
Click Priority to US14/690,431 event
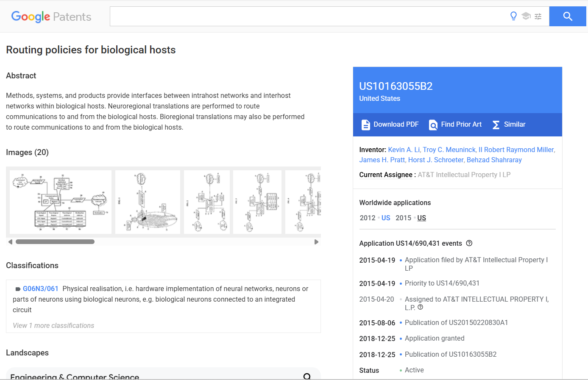442,283
